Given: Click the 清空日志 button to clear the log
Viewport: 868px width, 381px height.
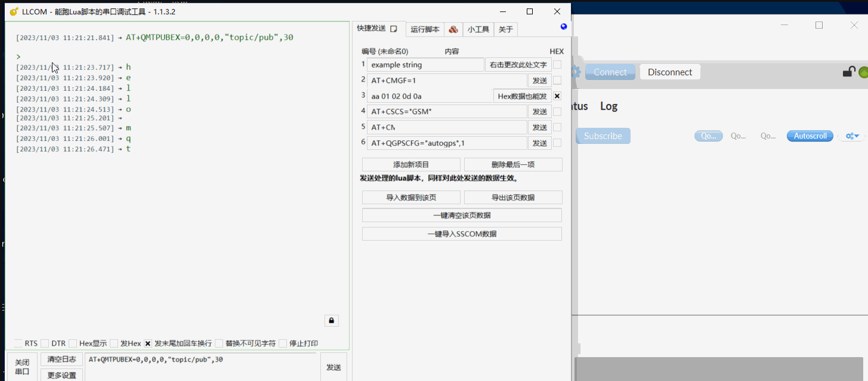Looking at the screenshot, I should click(61, 359).
